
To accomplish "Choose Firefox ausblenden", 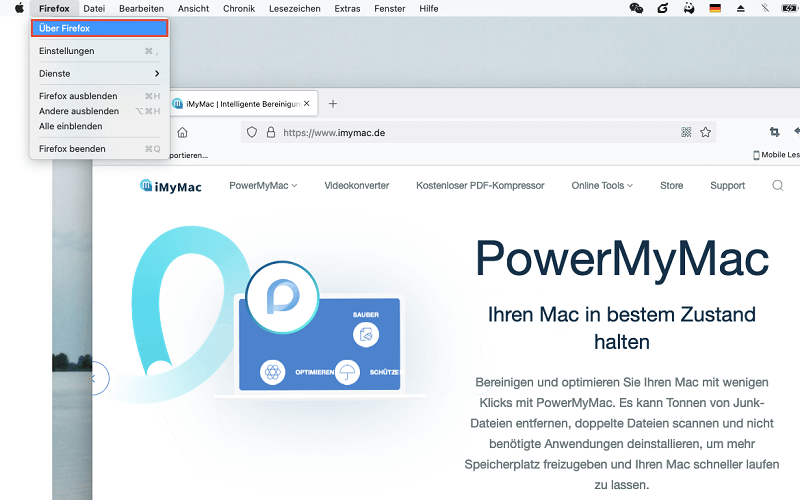I will (x=99, y=96).
